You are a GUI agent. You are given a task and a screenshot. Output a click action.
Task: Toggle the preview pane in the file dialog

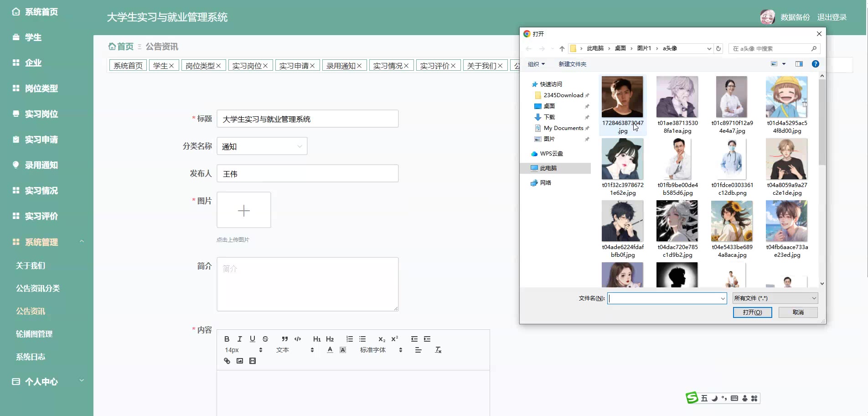pyautogui.click(x=799, y=64)
